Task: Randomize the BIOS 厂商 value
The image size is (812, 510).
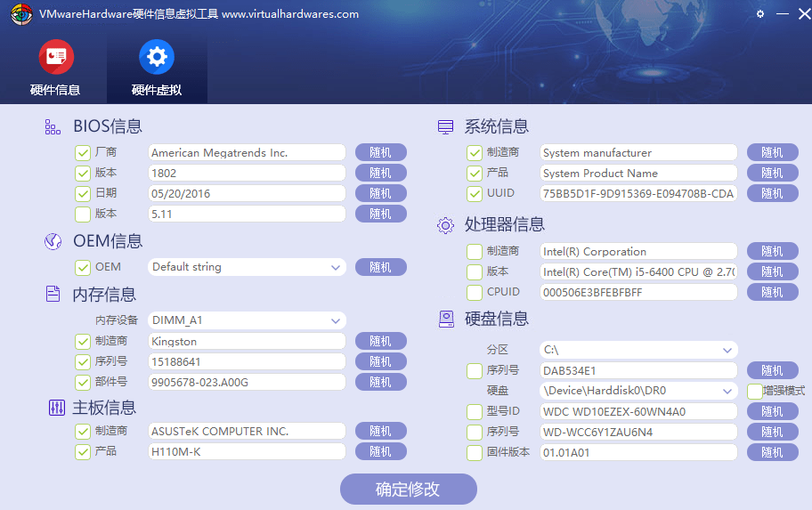Action: tap(381, 152)
